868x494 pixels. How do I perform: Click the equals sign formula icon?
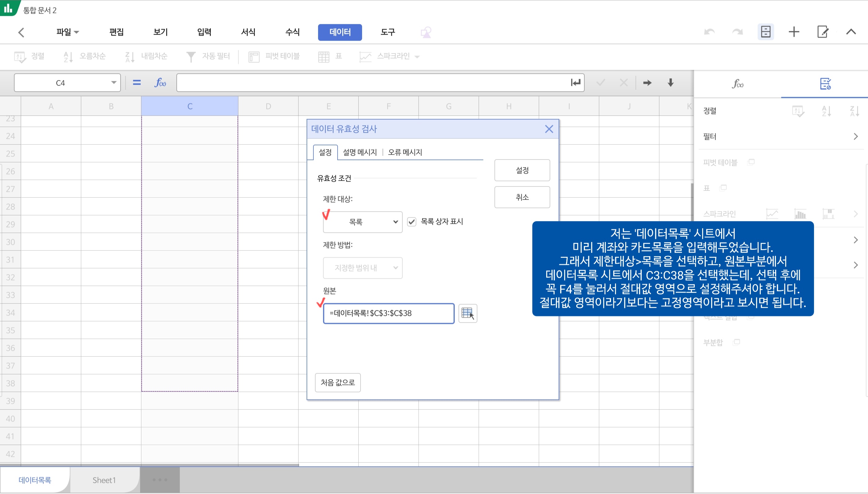click(136, 82)
